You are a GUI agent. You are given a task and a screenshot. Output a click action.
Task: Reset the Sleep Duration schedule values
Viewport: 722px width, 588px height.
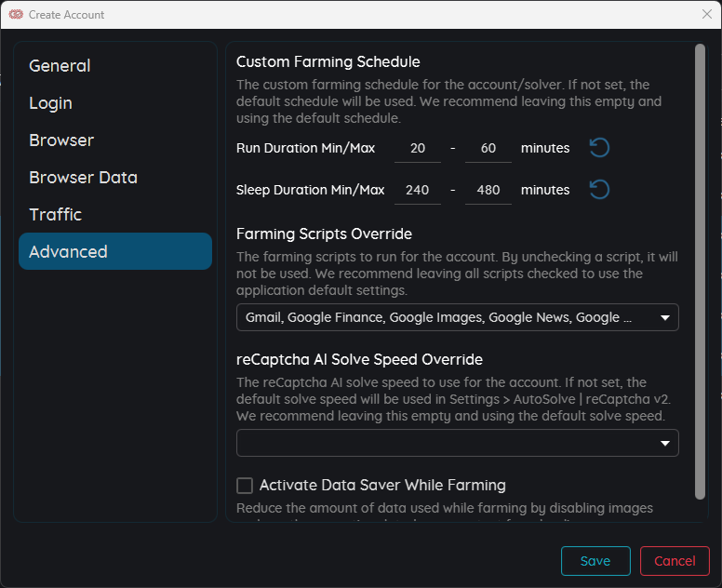pyautogui.click(x=599, y=190)
